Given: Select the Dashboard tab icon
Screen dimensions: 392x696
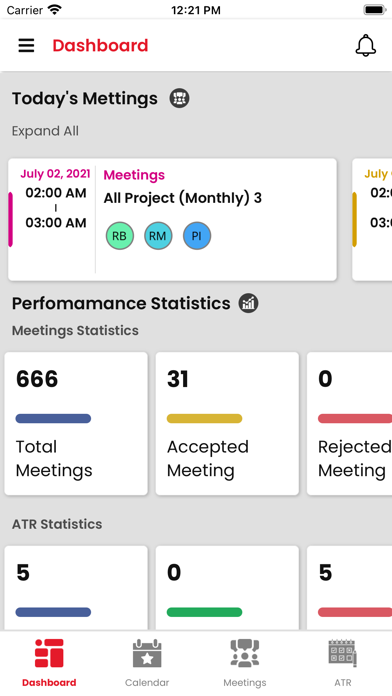Looking at the screenshot, I should [49, 653].
